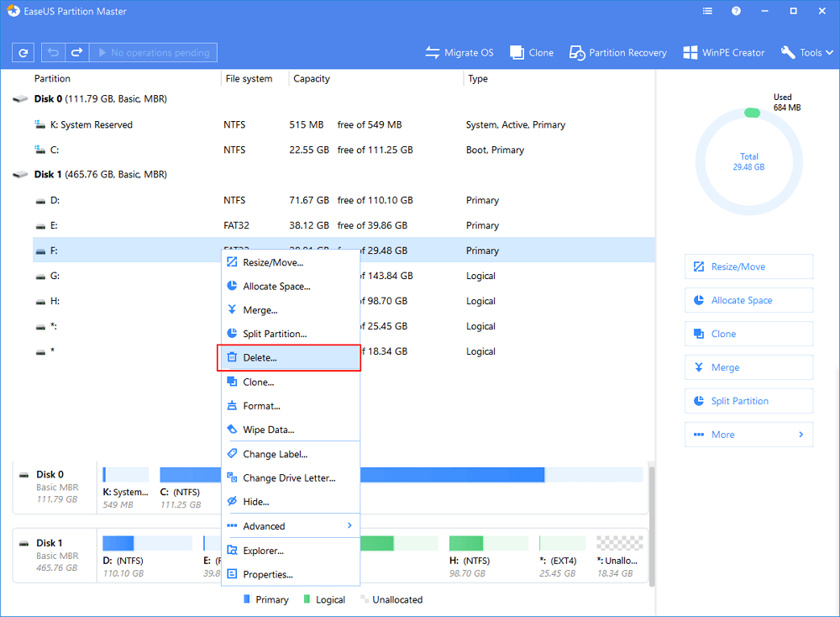
Task: Choose Delete in context menu
Action: [x=289, y=357]
